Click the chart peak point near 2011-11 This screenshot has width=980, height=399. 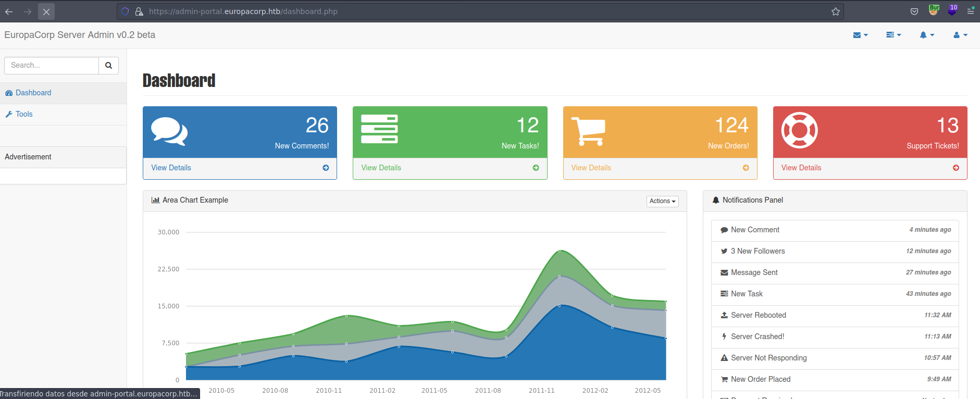pyautogui.click(x=559, y=251)
